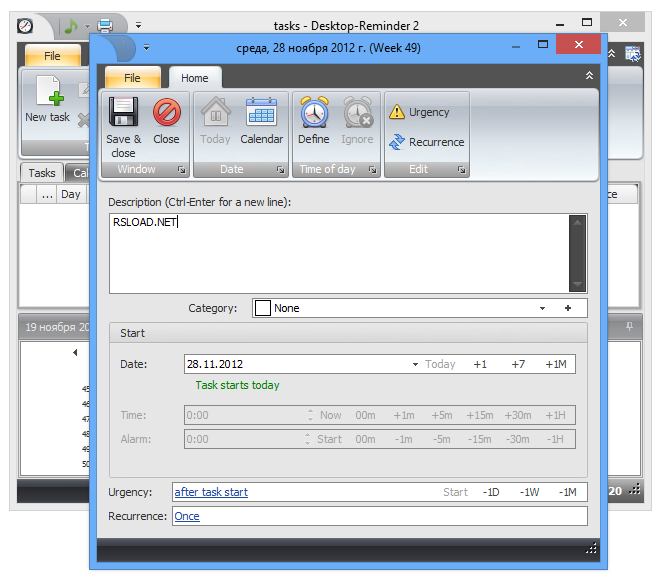
Task: Click the pin icon in main window panel
Action: pos(629,326)
